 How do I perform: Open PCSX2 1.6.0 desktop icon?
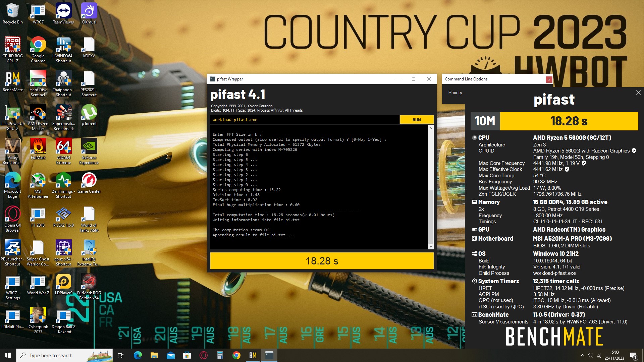[63, 217]
